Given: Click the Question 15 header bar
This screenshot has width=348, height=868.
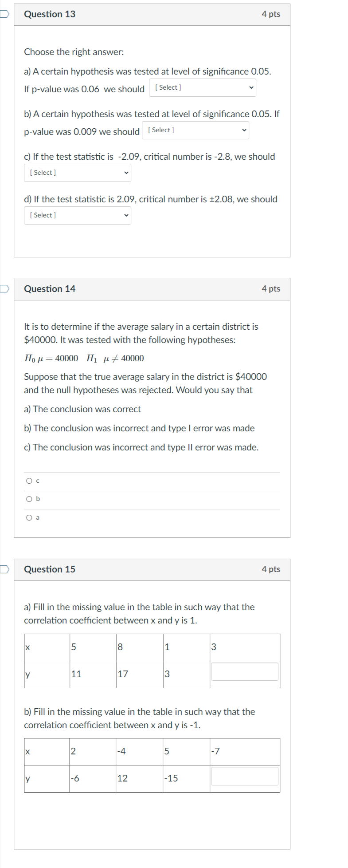Looking at the screenshot, I should 153,569.
